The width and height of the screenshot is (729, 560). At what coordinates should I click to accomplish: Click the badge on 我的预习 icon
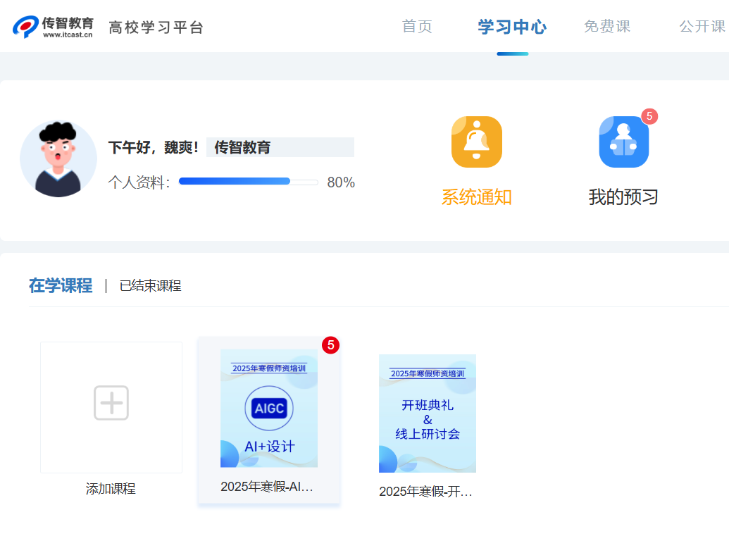[649, 116]
